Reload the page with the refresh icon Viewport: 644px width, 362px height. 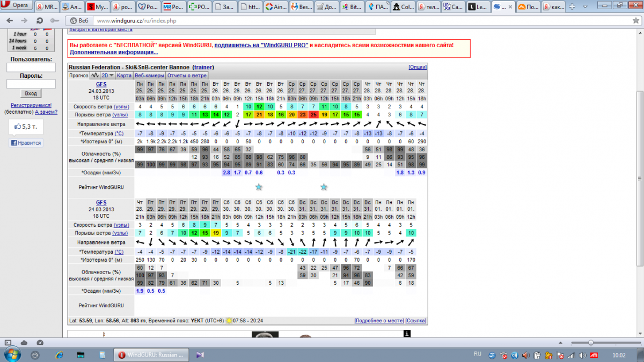(40, 20)
